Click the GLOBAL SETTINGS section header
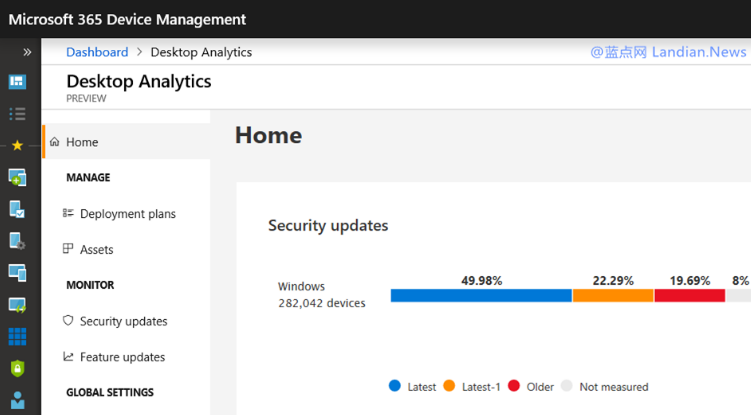This screenshot has height=415, width=751. 110,392
